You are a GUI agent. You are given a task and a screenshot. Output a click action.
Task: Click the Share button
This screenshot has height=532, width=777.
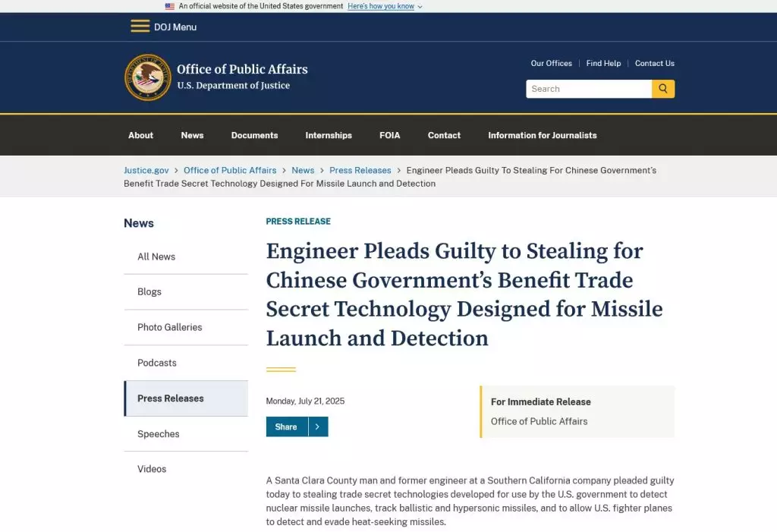286,427
